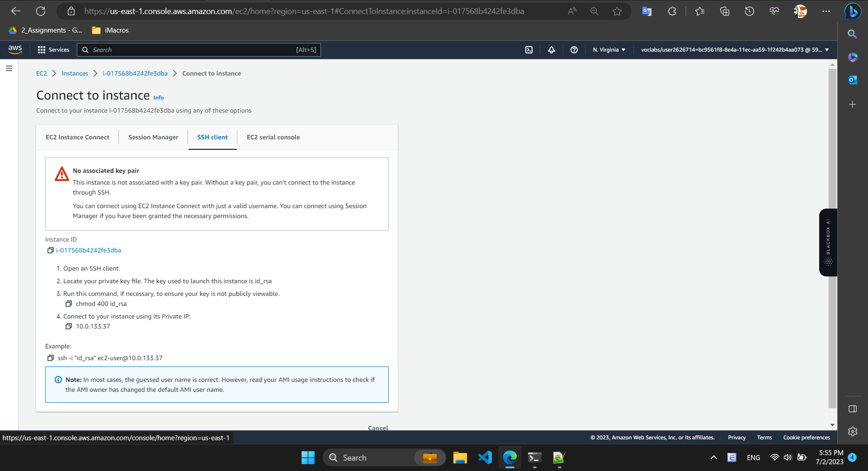Viewport: 868px width, 471px height.
Task: Open the Help question mark icon
Action: (574, 50)
